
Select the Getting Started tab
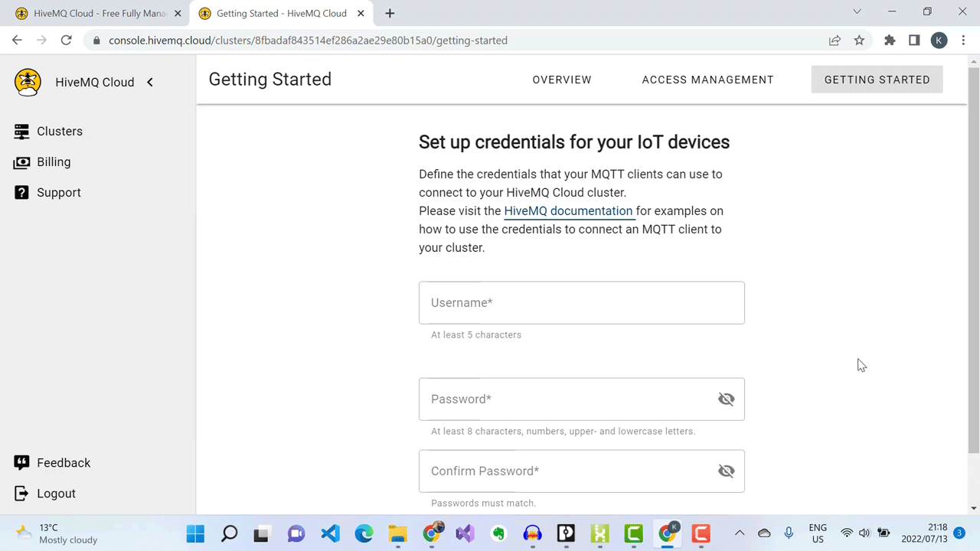coord(877,80)
